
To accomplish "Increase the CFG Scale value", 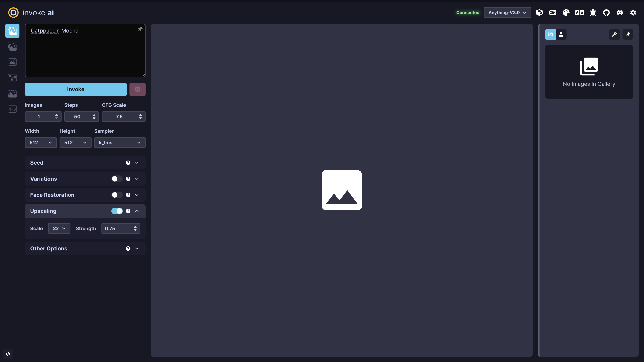I will click(x=141, y=115).
